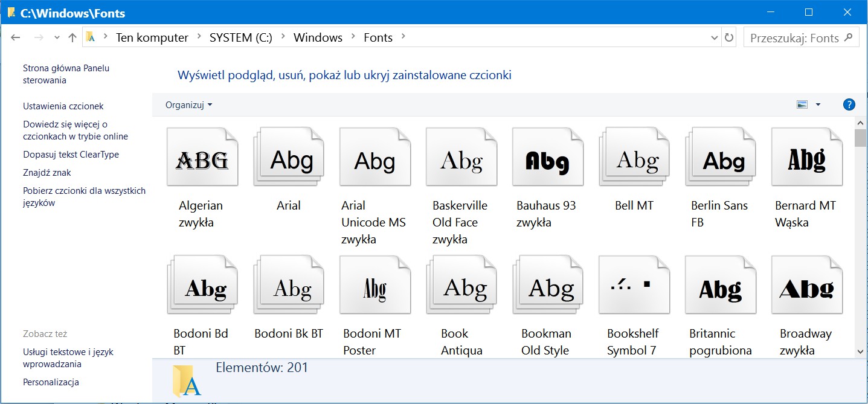Click the Elementów: 201 status text
The image size is (868, 404).
click(262, 367)
